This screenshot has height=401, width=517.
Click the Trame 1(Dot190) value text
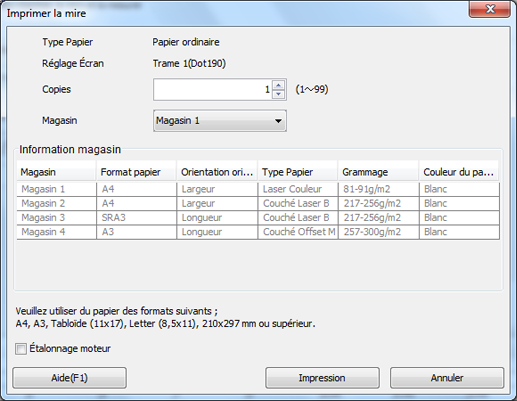click(189, 63)
